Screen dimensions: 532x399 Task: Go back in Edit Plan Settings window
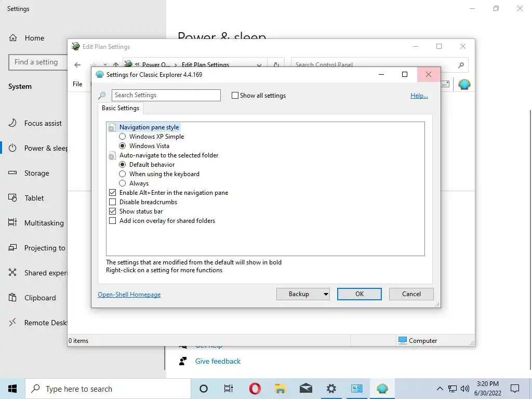[77, 65]
